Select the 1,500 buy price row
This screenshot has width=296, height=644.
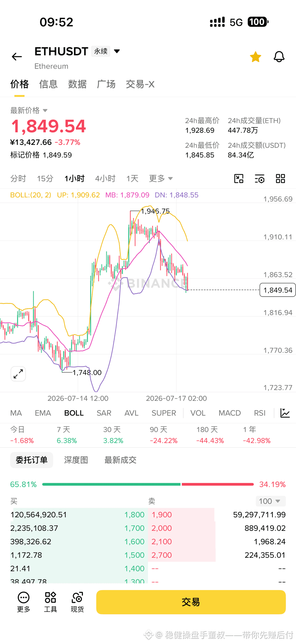(x=79, y=555)
